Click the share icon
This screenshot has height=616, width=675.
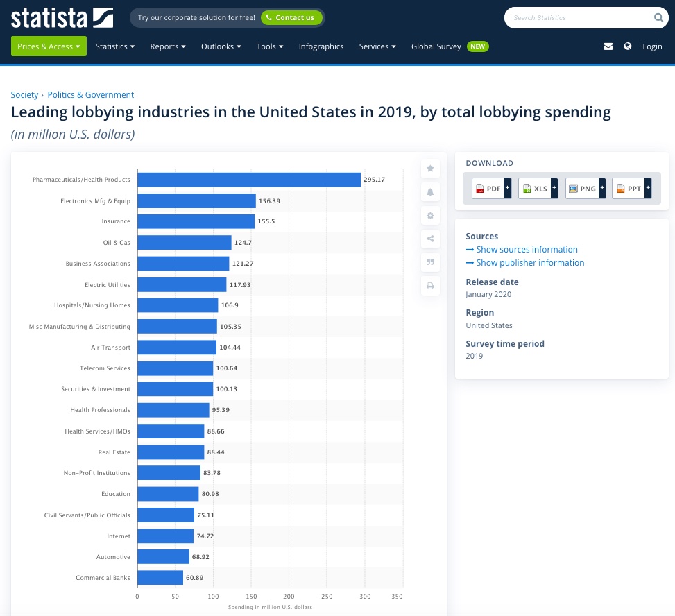pos(430,239)
